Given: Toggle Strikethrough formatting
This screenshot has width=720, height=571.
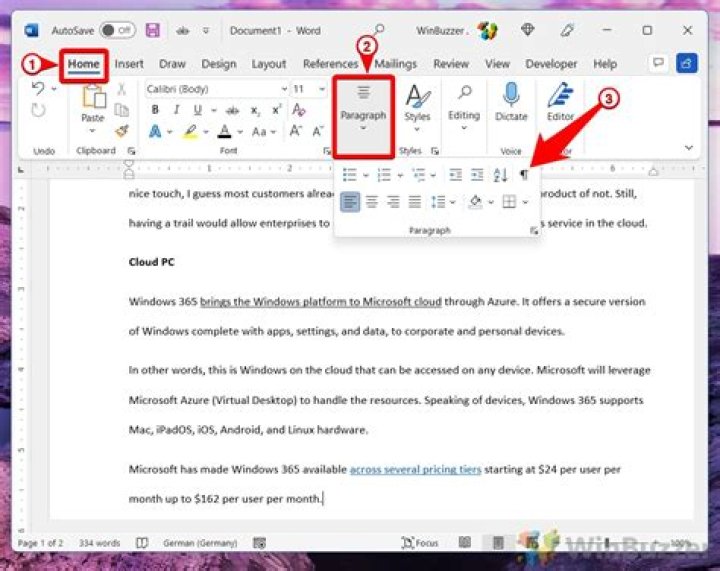Looking at the screenshot, I should coord(232,110).
